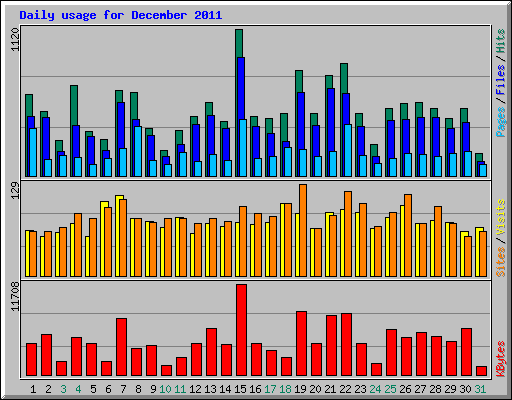
Task: Click green day label 4
Action: [78, 389]
